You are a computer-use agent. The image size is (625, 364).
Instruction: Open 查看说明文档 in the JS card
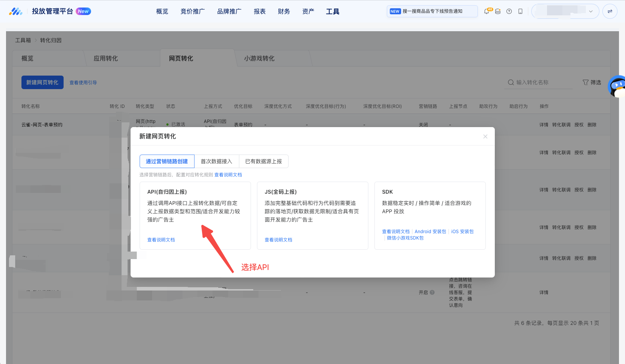[278, 240]
